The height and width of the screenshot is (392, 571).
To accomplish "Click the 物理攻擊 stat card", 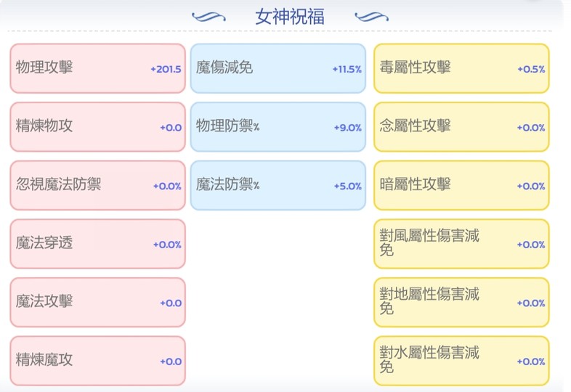I will (x=97, y=69).
